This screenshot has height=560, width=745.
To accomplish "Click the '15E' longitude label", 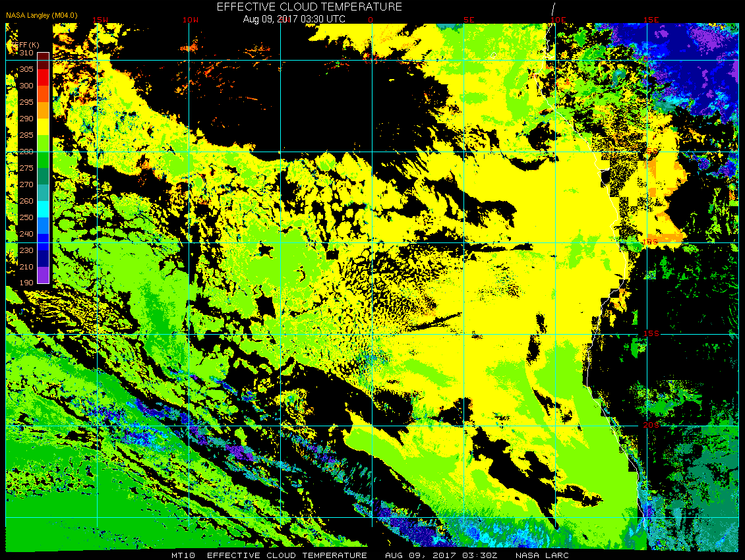I will [x=651, y=20].
